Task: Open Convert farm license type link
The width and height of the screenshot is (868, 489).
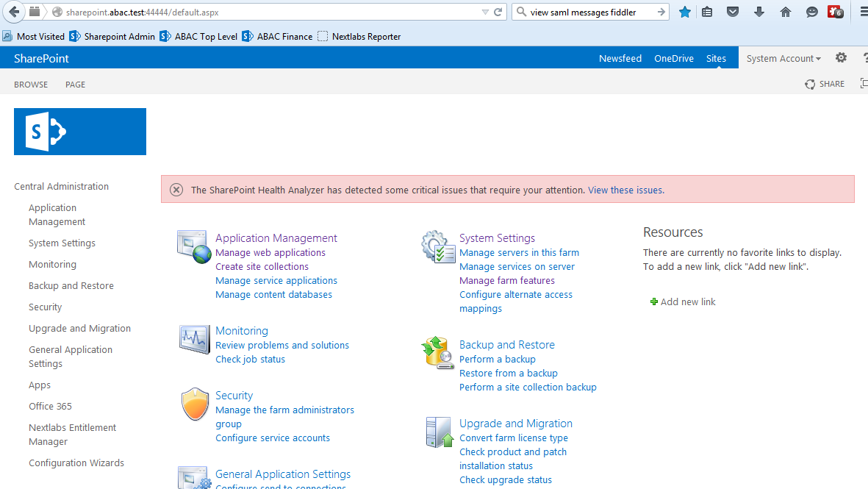Action: pyautogui.click(x=514, y=438)
